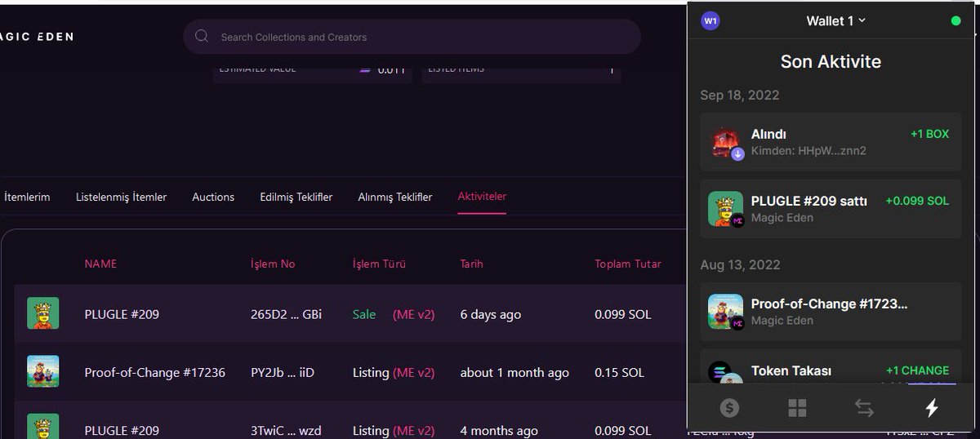Open wallet activity lightning bolt tab
The height and width of the screenshot is (439, 980).
(x=931, y=408)
